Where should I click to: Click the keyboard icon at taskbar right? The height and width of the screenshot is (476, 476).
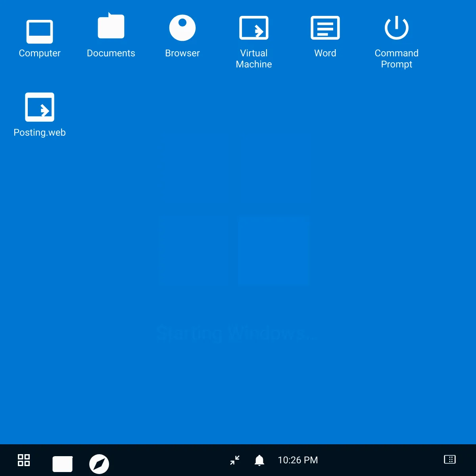click(450, 459)
